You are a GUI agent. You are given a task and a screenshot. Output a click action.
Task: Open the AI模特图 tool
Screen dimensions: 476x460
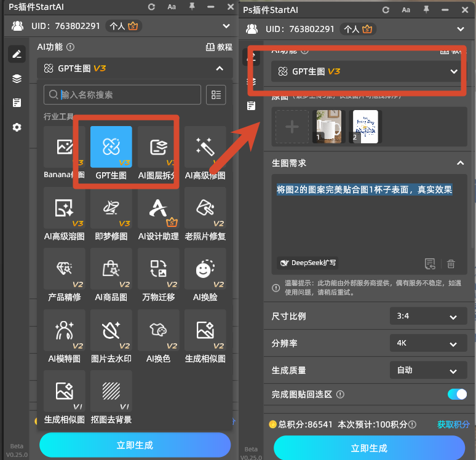tap(65, 330)
